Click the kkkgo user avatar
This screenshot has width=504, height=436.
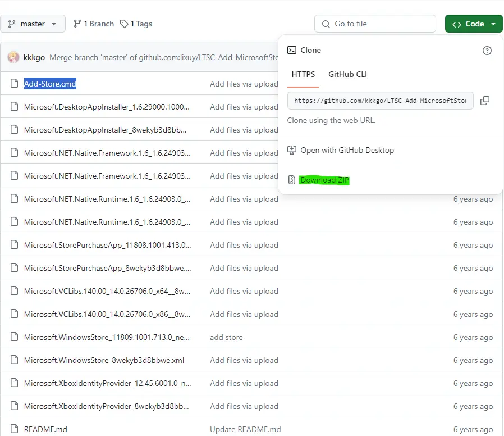coord(13,57)
